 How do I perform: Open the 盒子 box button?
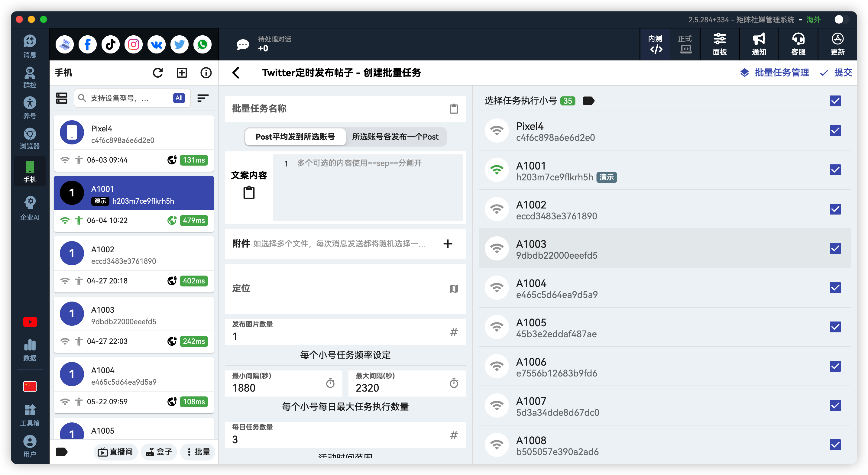pyautogui.click(x=159, y=452)
